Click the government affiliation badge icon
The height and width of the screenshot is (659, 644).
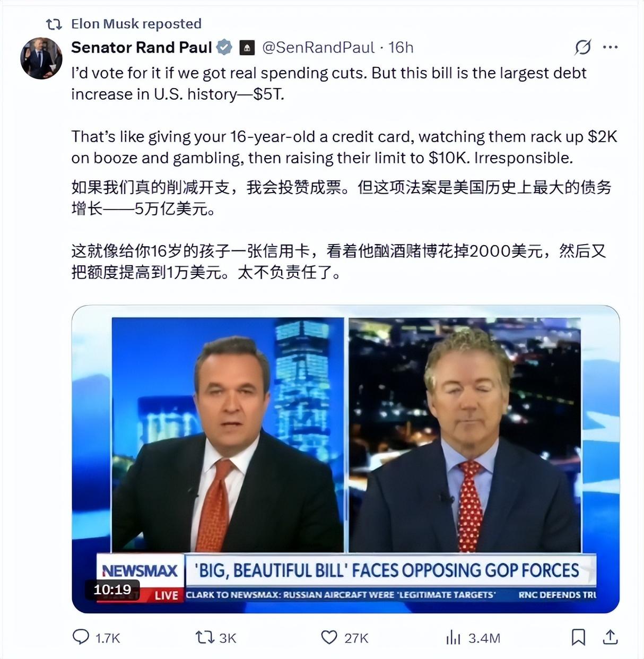[247, 48]
